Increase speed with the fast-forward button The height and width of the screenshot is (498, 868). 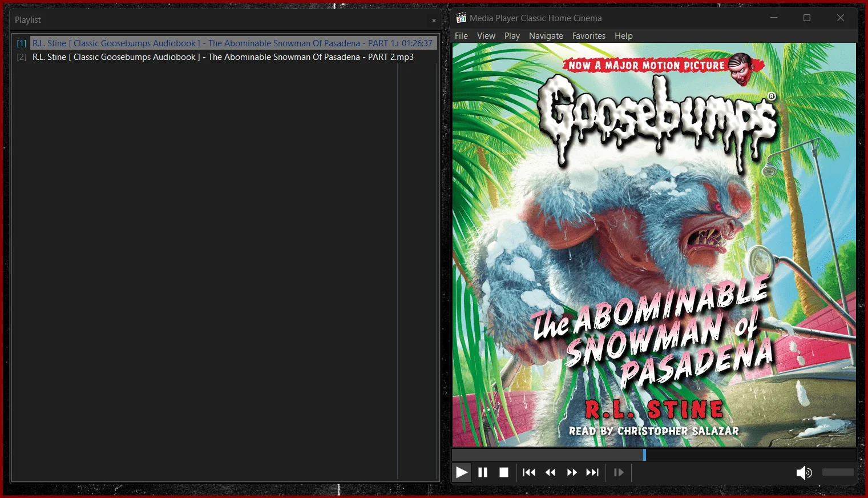(572, 472)
